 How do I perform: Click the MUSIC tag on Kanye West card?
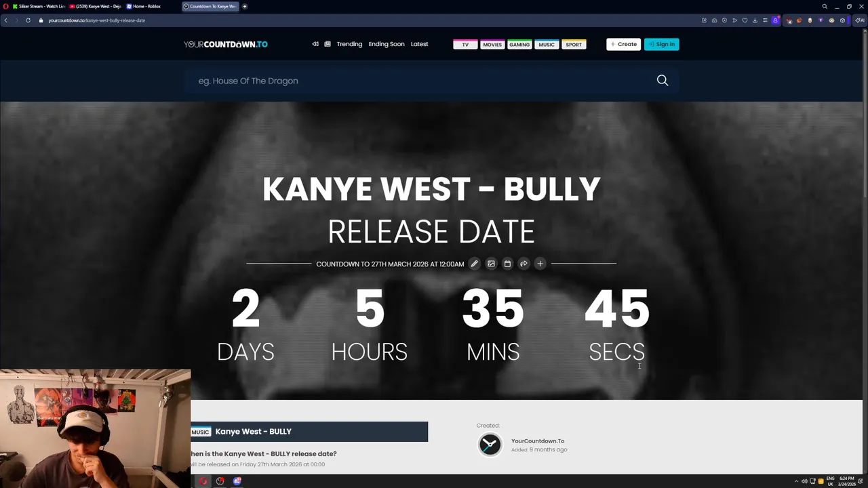click(201, 432)
